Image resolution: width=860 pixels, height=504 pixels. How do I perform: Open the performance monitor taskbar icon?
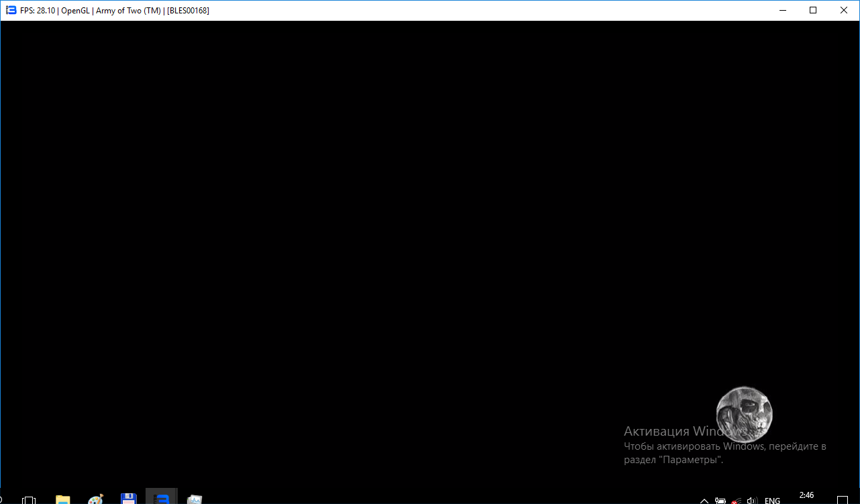(x=195, y=499)
